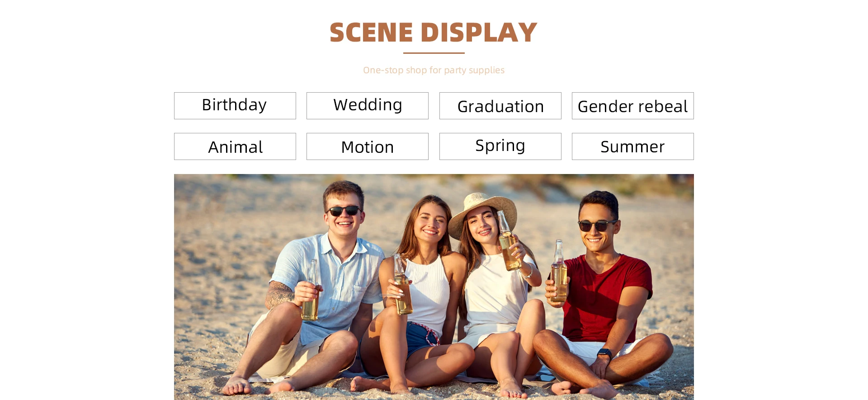The image size is (868, 400).
Task: Open the Motion theme category
Action: [x=368, y=146]
